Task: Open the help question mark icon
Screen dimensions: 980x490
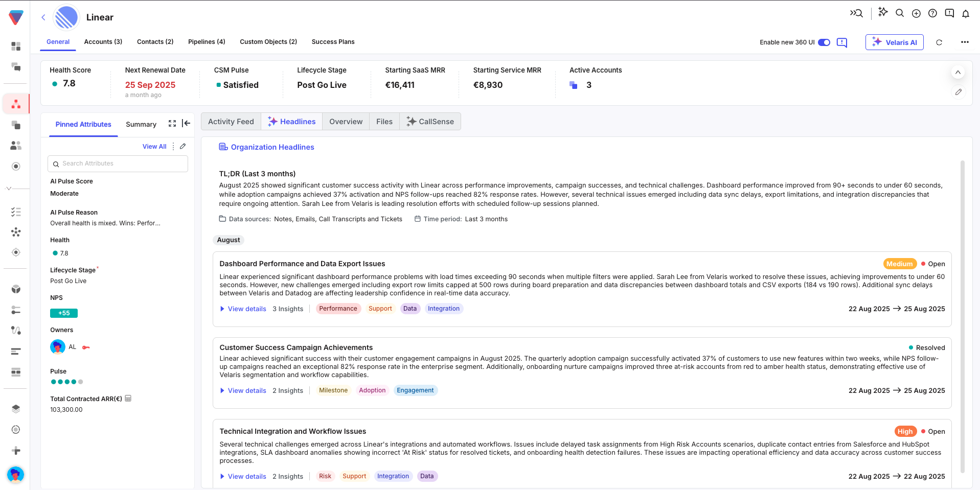Action: [x=932, y=14]
